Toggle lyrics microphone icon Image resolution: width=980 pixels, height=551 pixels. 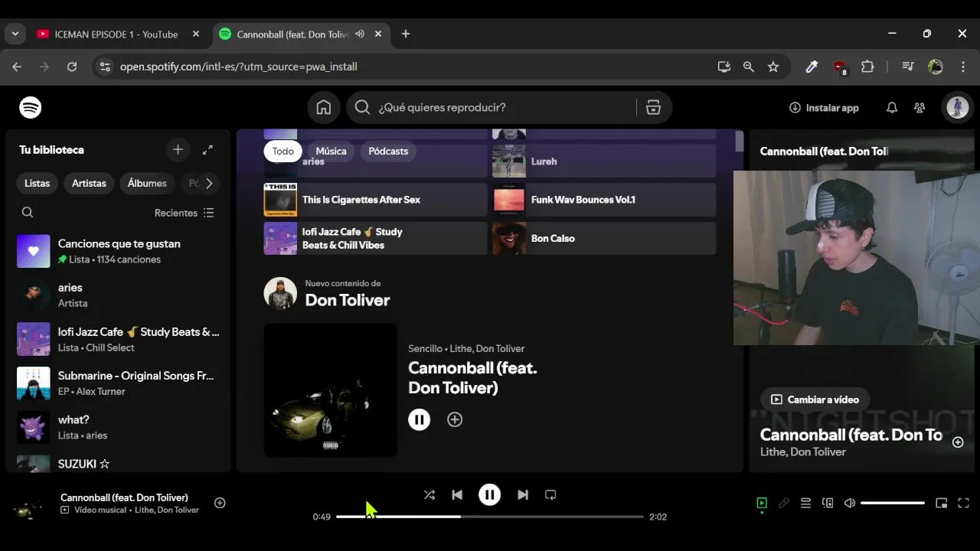(x=784, y=503)
